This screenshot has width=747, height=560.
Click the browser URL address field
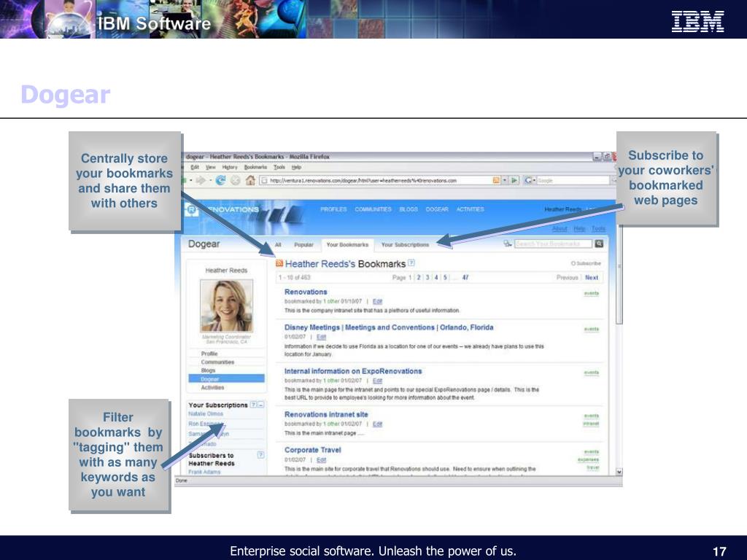coord(376,181)
